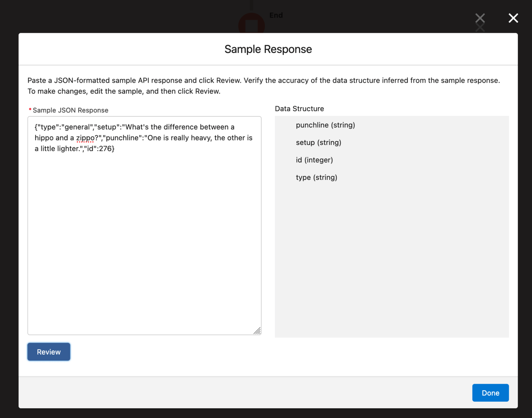Click the red required-field asterisk marker

click(30, 109)
